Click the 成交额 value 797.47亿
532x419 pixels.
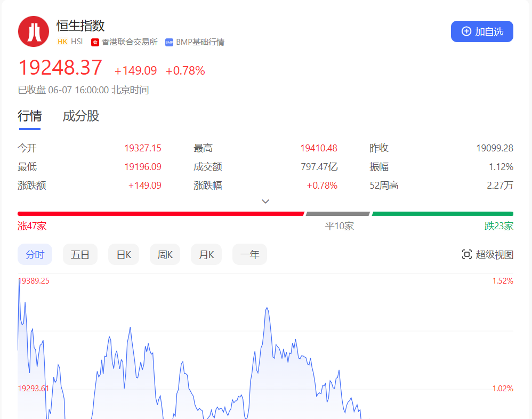319,167
